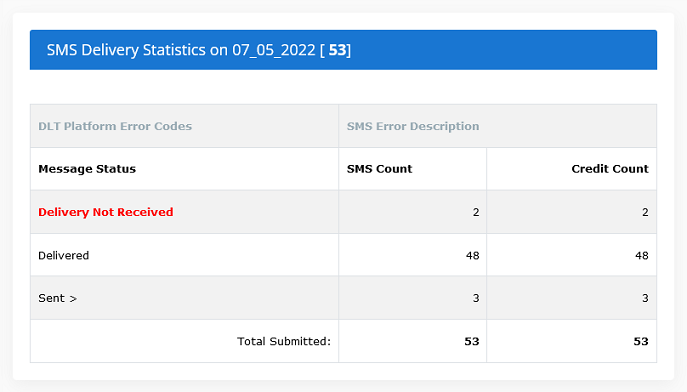
Task: Select the SMS Count column header
Action: 379,169
